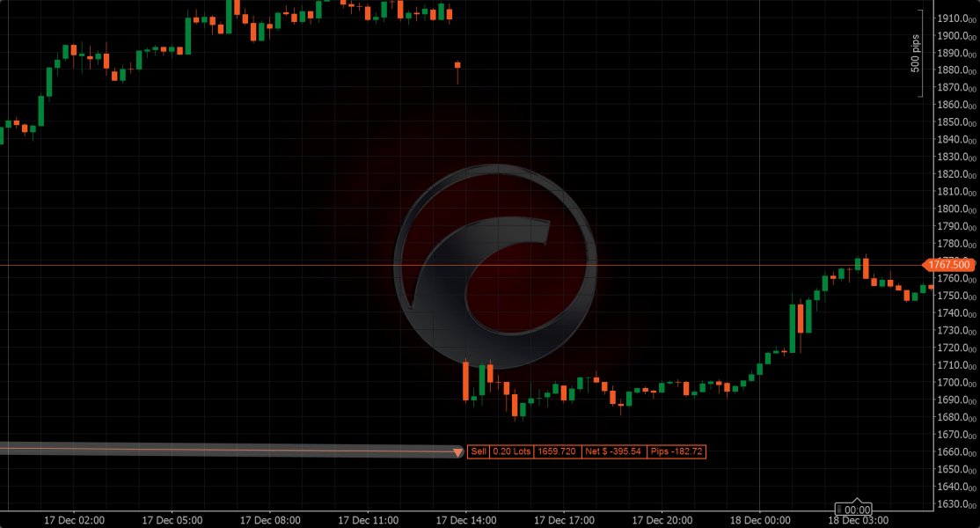Click the 1640.00 price axis label
This screenshot has height=528, width=980.
tap(956, 487)
